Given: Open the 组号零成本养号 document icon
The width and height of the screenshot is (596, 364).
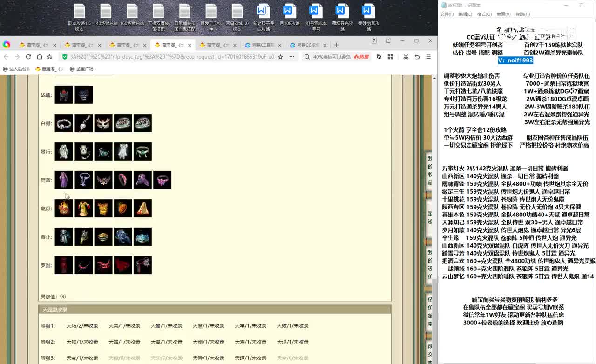Looking at the screenshot, I should 316,17.
